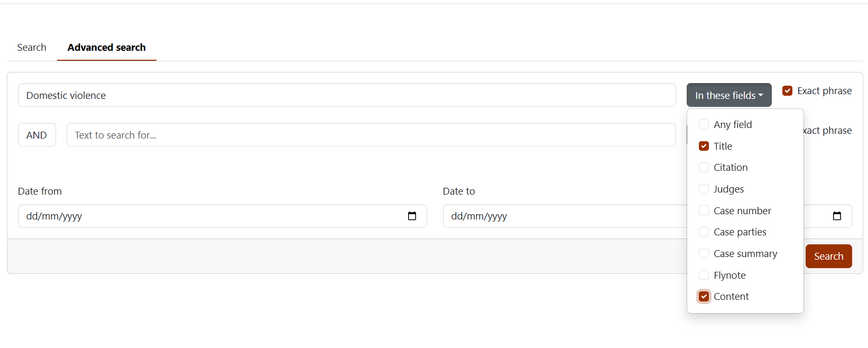Click the Text to search for field
The height and width of the screenshot is (348, 868).
tap(371, 135)
